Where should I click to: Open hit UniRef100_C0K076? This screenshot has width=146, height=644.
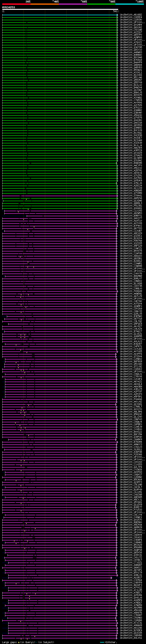coord(131,273)
